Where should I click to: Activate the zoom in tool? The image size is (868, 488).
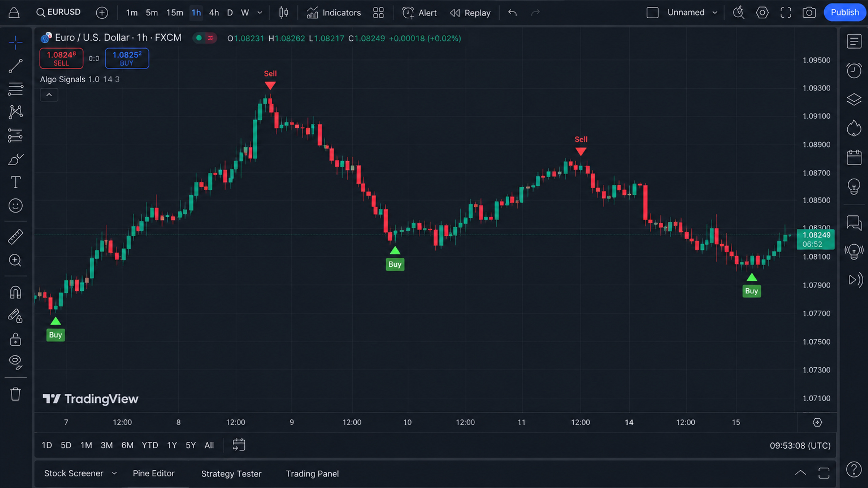tap(16, 260)
